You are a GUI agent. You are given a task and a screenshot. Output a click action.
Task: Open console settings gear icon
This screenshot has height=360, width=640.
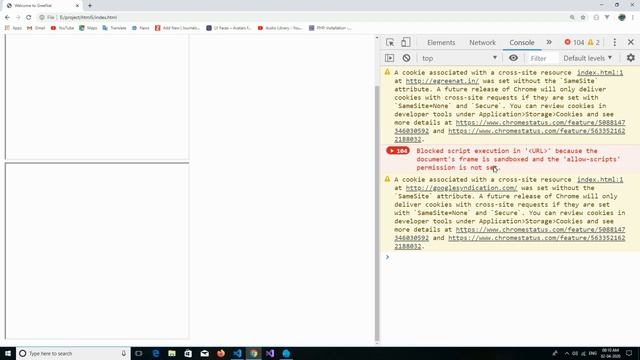coord(631,58)
